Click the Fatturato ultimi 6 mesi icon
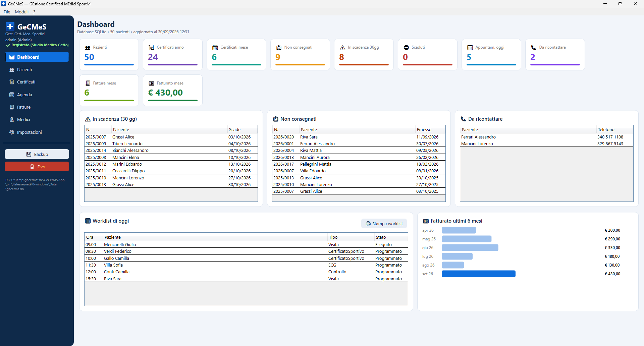 426,221
